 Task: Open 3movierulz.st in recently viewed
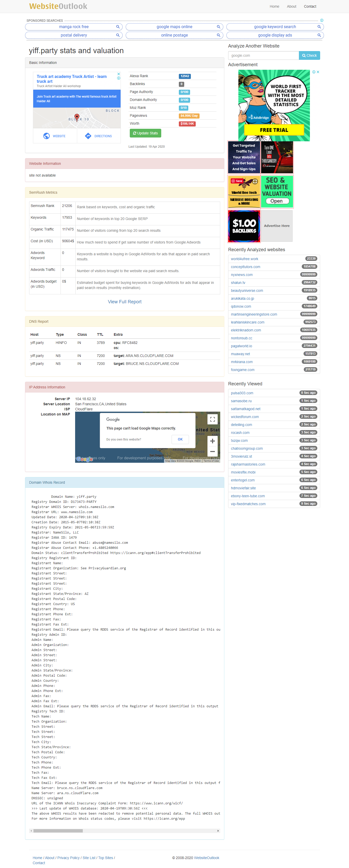click(x=241, y=456)
